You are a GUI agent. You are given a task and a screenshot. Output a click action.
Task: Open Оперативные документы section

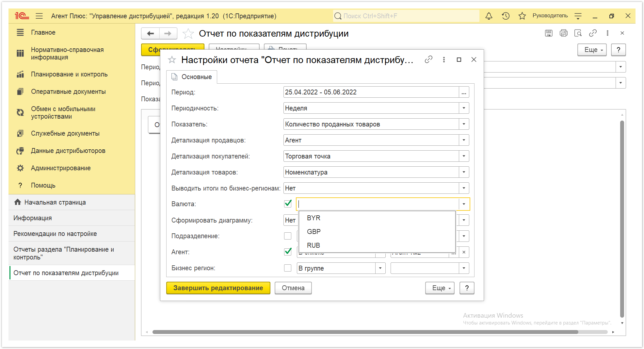pyautogui.click(x=68, y=91)
